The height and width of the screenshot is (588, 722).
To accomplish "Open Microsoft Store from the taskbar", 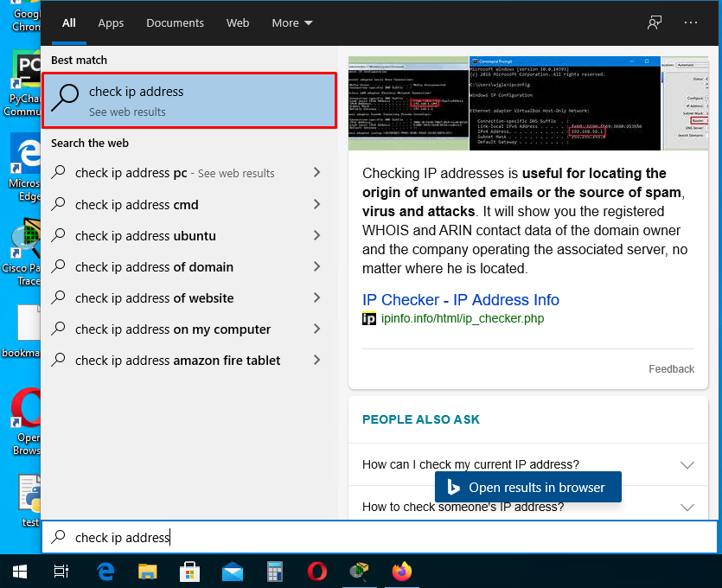I will click(189, 572).
